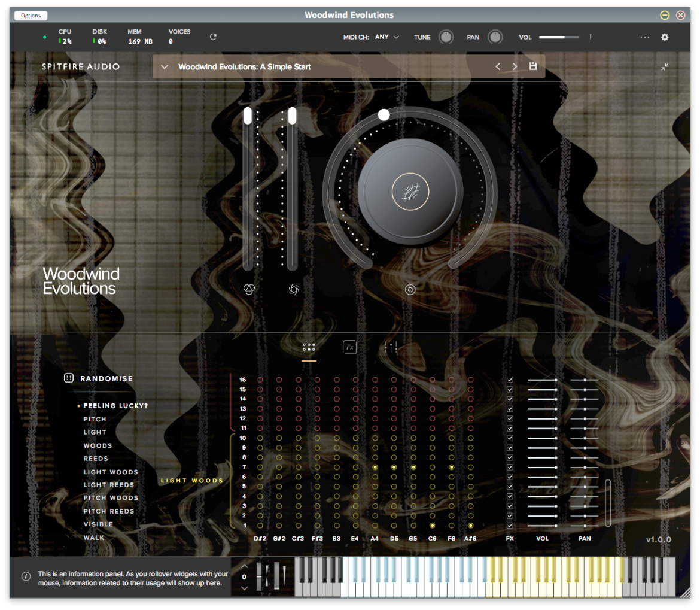Viewport: 700px width, 610px height.
Task: Click the swirl icon under the second slider
Action: (294, 289)
